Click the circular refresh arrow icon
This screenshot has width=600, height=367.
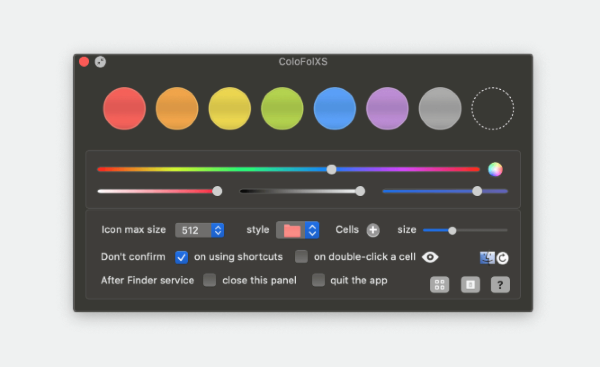pos(502,258)
